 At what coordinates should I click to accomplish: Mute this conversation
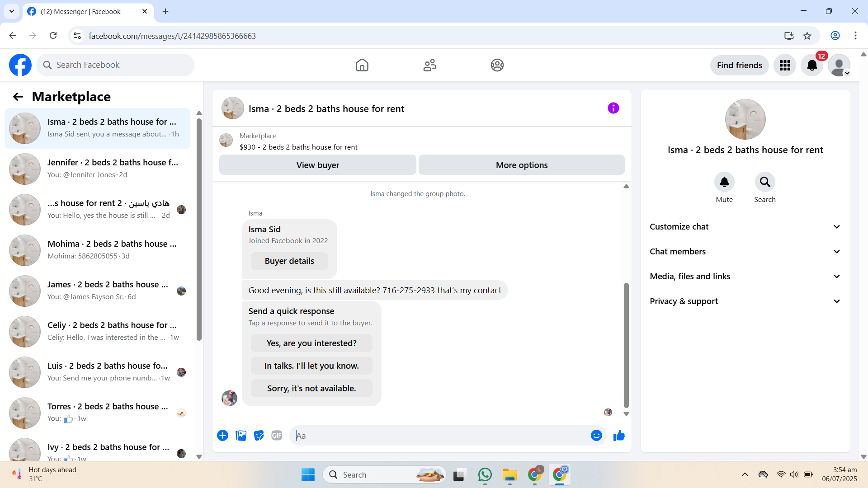click(x=724, y=182)
